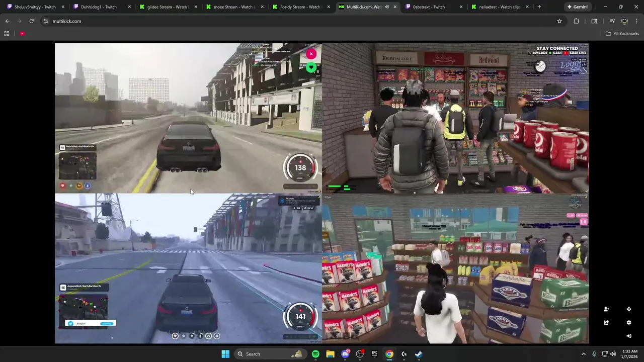The image size is (644, 362).
Task: Select the top-left driving stream
Action: tap(188, 118)
